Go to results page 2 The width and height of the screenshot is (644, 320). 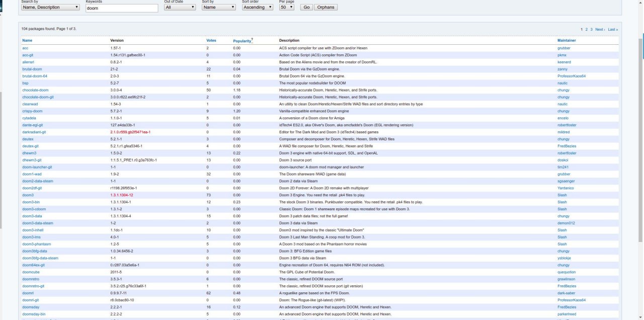pos(587,29)
